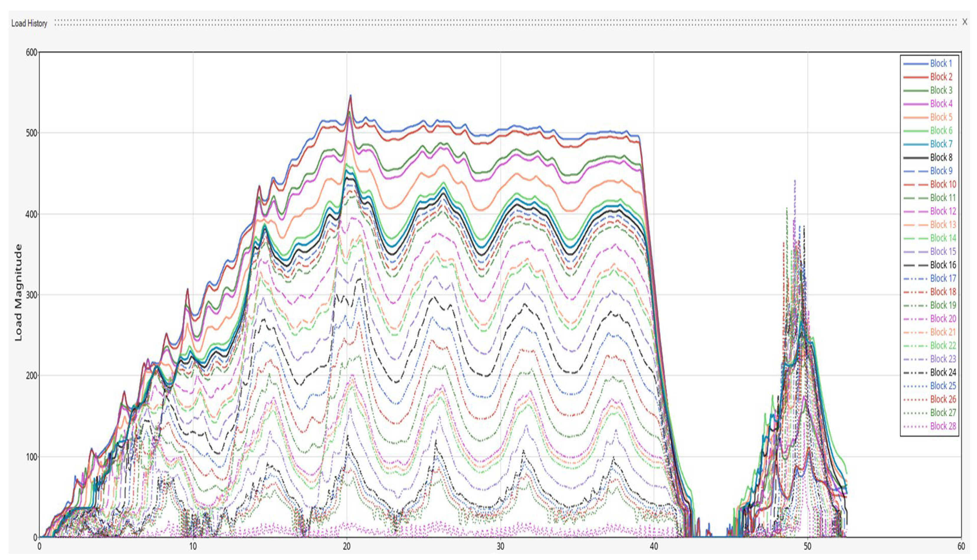Select Block 20 legend label

(943, 319)
